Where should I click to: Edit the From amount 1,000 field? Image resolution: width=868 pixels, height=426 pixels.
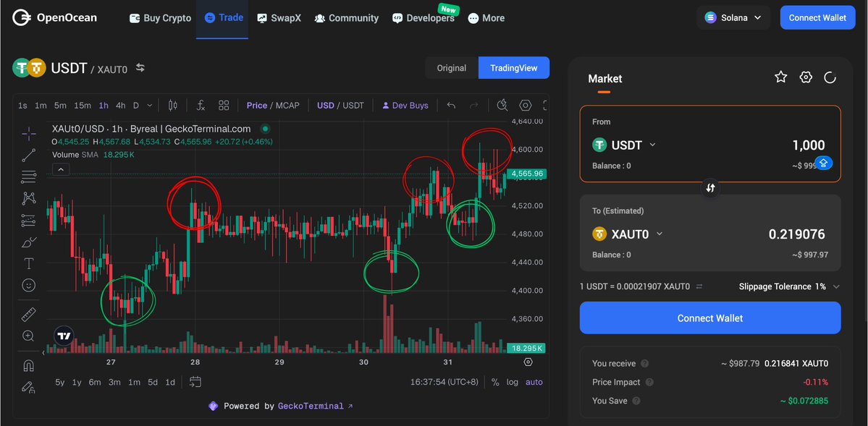pyautogui.click(x=809, y=145)
